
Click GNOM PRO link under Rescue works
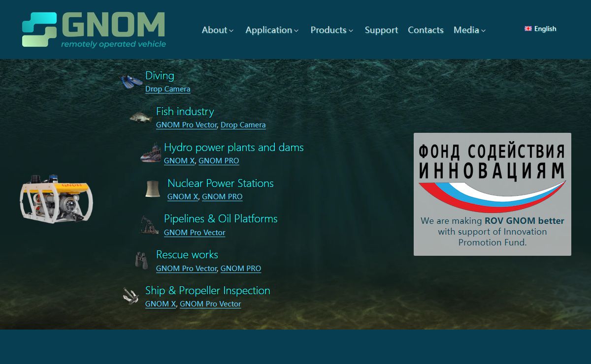click(241, 269)
